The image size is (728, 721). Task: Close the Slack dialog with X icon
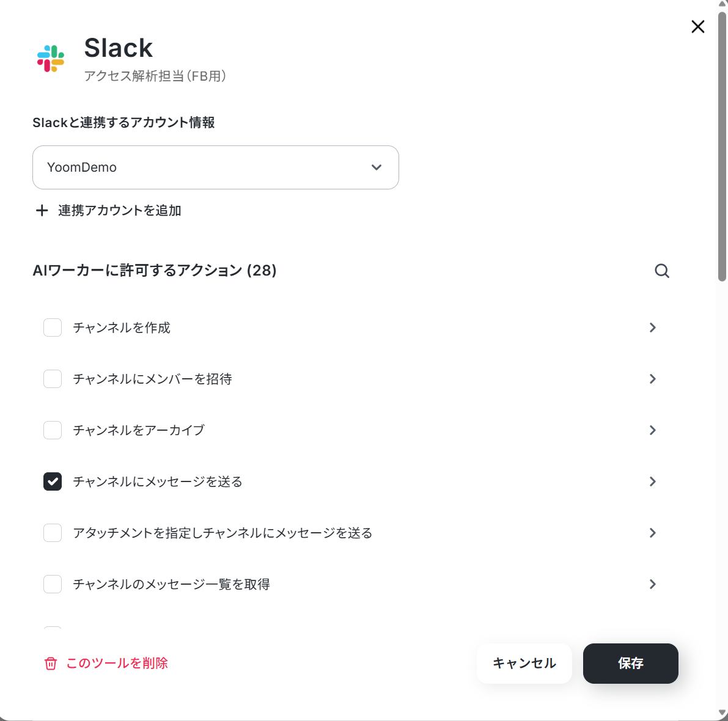[x=697, y=26]
